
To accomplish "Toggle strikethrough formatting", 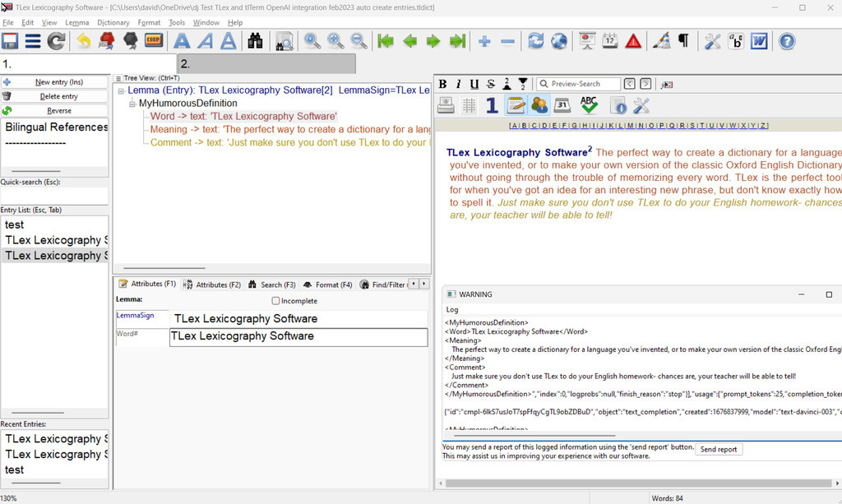I will (491, 84).
